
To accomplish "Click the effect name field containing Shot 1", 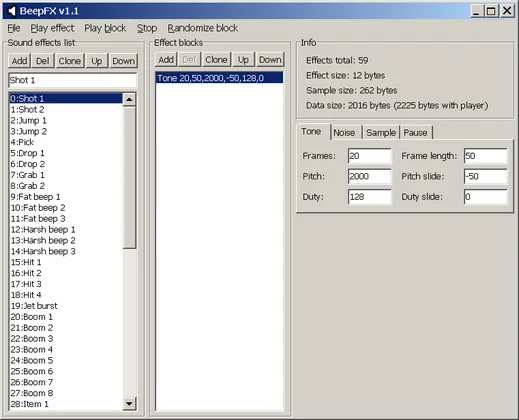I will [73, 80].
